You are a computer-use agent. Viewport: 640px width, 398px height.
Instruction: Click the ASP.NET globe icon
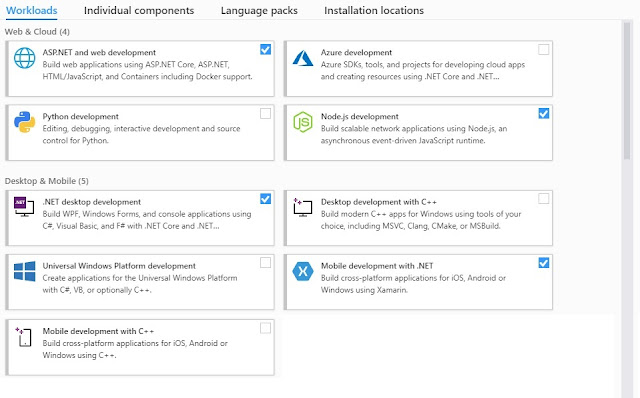[24, 58]
